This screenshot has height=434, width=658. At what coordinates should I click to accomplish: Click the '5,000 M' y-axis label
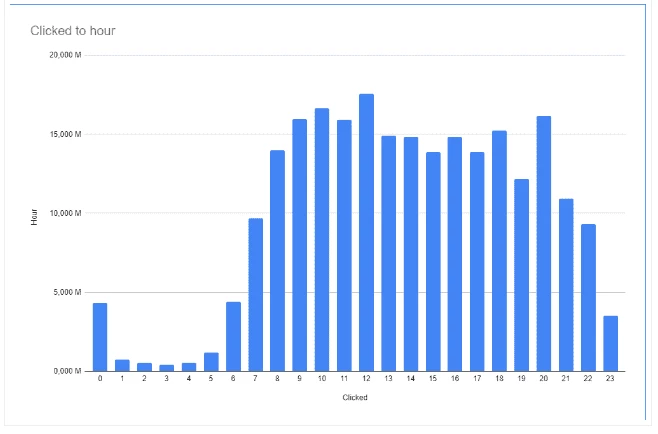67,292
